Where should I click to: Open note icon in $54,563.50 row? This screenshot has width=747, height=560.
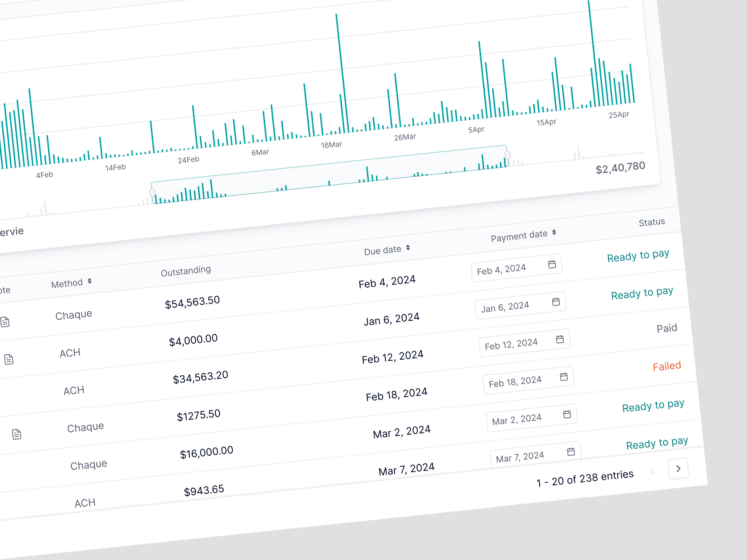(x=5, y=322)
